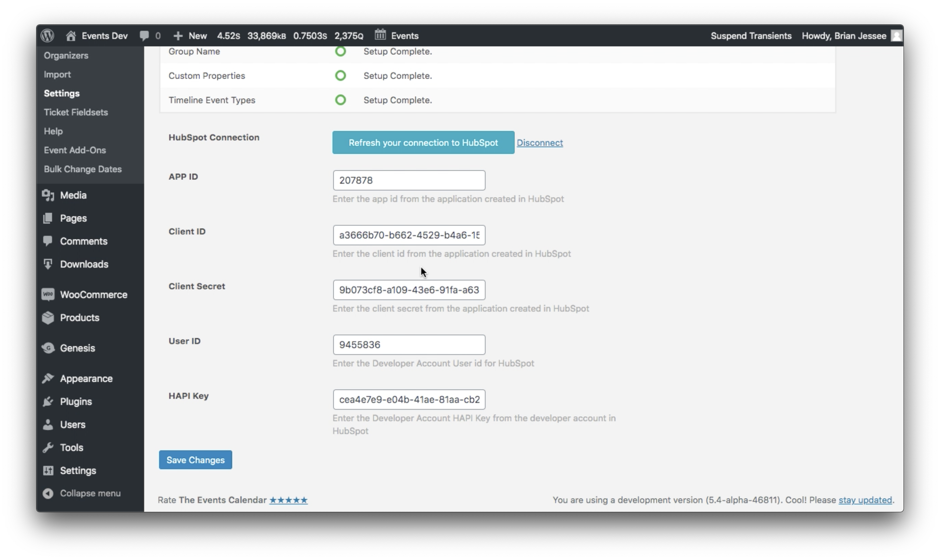The height and width of the screenshot is (560, 940).
Task: Click the Group Name green status circle
Action: click(341, 51)
